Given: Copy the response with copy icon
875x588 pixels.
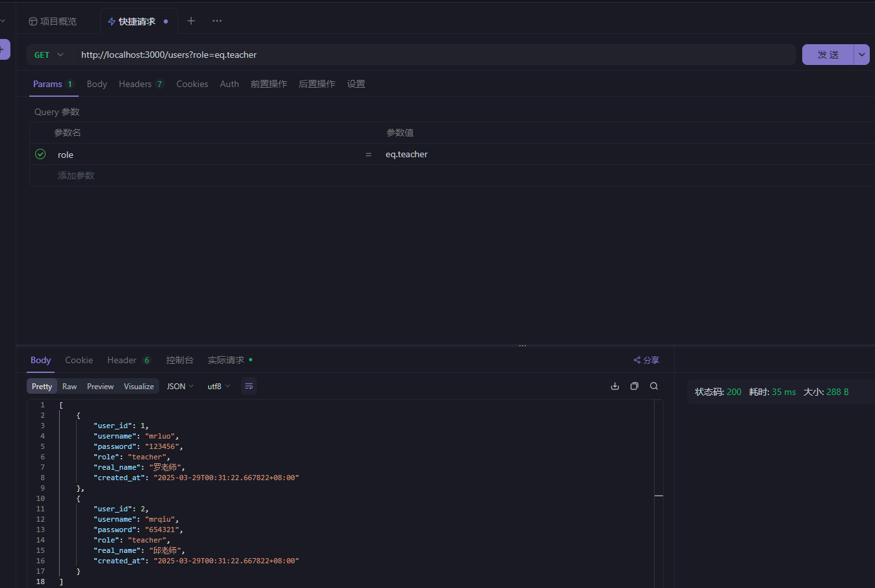Looking at the screenshot, I should pos(634,386).
